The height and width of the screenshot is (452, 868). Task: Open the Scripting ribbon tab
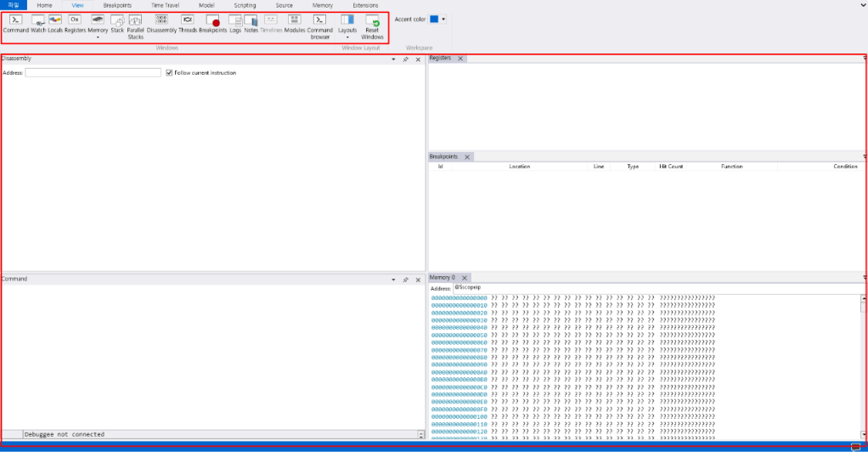click(x=245, y=5)
